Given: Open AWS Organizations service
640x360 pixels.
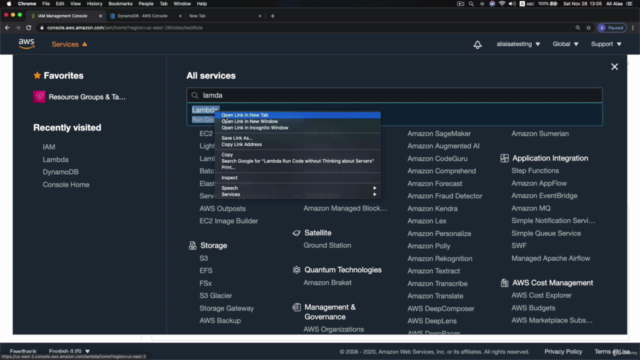Looking at the screenshot, I should (333, 329).
